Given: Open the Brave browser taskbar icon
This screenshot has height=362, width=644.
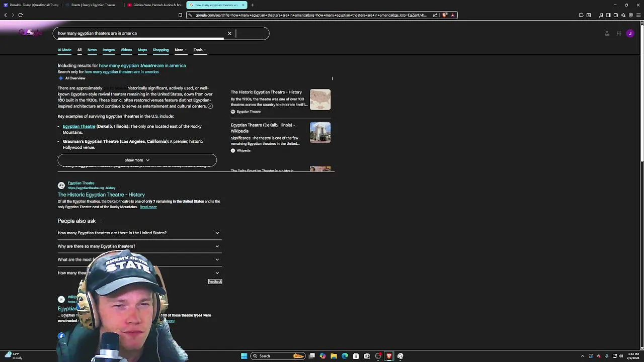Looking at the screenshot, I should (x=389, y=356).
